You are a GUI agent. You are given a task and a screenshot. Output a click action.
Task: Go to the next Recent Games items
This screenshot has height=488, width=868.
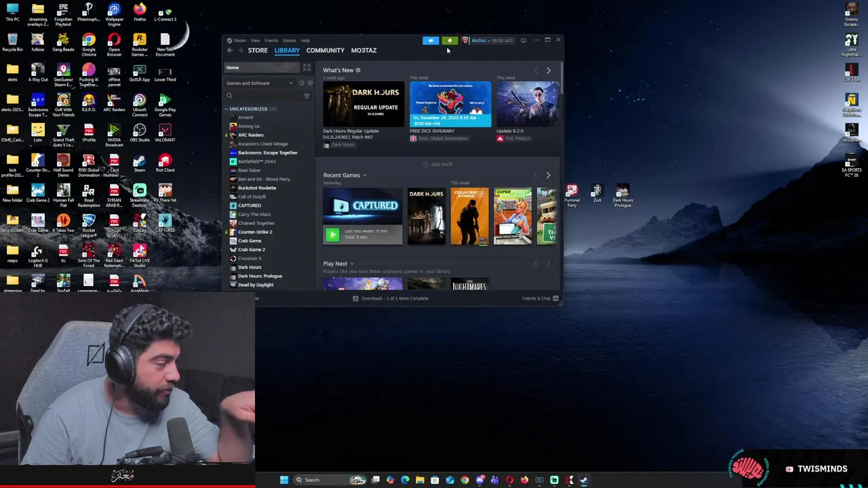tap(549, 176)
